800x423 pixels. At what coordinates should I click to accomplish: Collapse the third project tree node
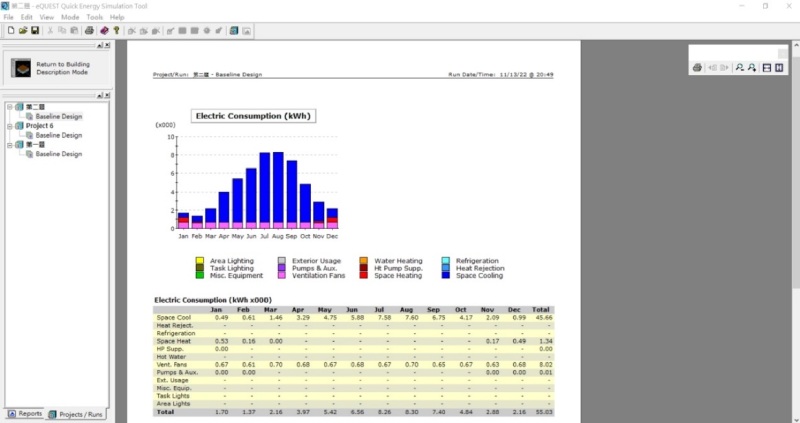tap(9, 145)
